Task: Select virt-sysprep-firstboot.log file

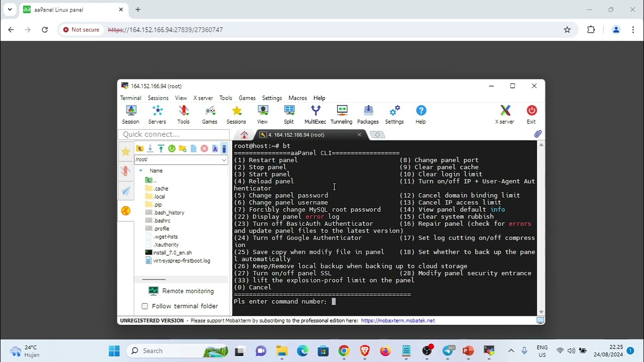Action: (x=178, y=260)
